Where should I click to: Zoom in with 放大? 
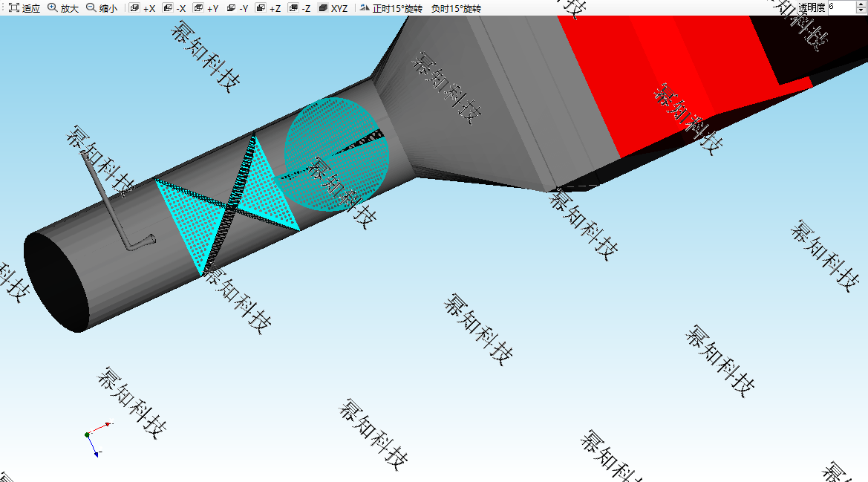pyautogui.click(x=63, y=7)
